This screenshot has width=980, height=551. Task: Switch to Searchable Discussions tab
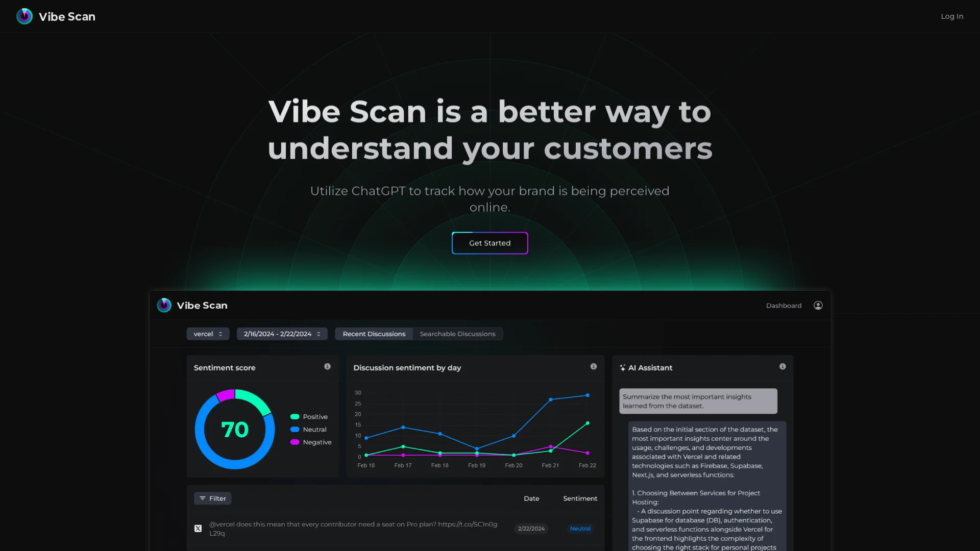(x=457, y=334)
